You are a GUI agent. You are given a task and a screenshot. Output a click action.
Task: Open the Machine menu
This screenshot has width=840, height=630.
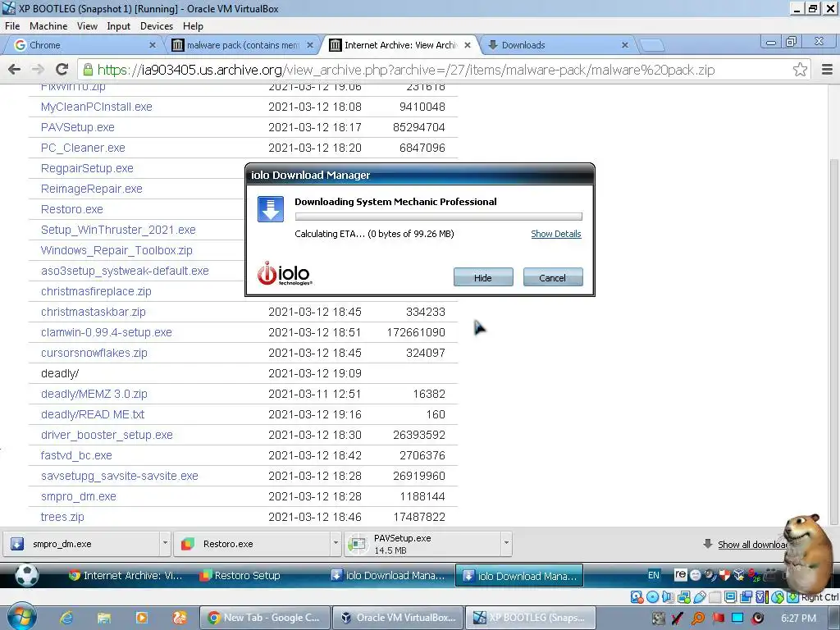(48, 25)
